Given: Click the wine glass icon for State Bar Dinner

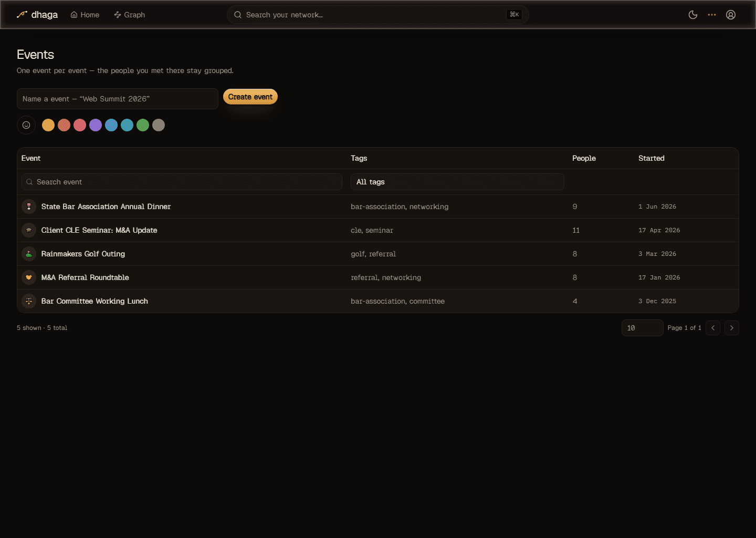Looking at the screenshot, I should [x=29, y=206].
